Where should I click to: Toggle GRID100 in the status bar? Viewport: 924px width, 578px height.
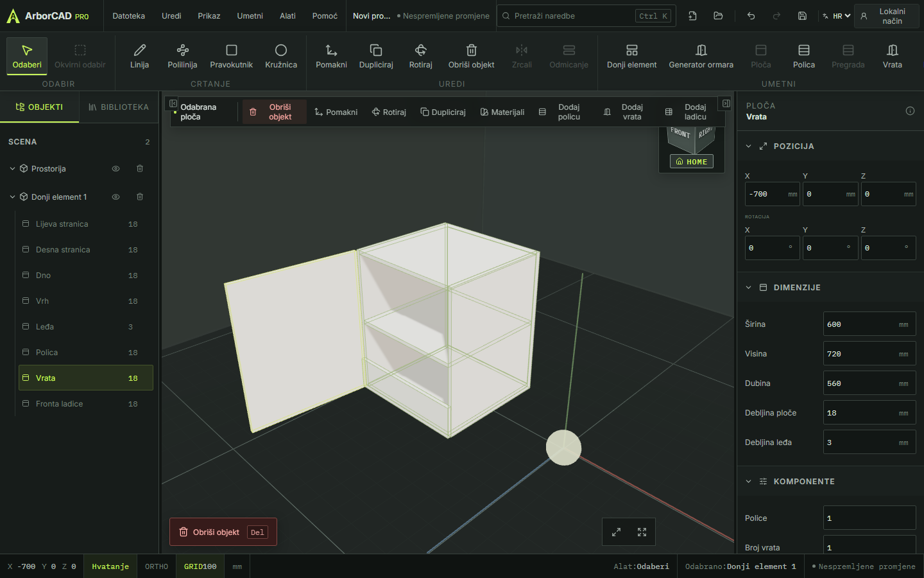point(200,566)
